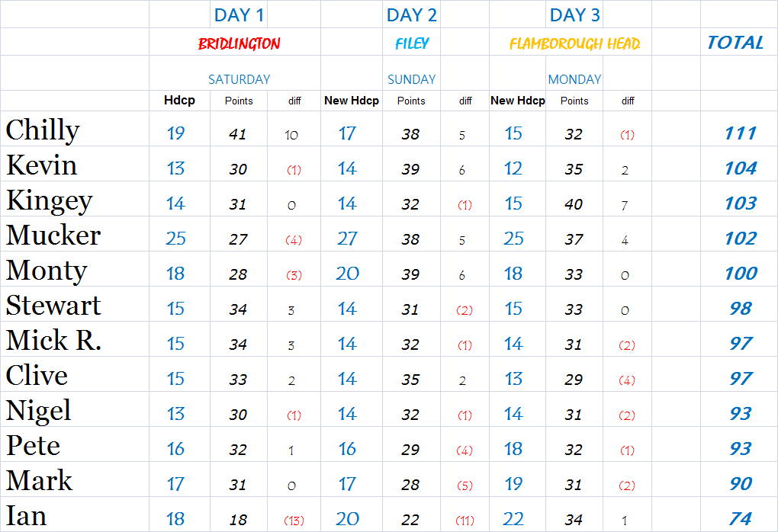Select the FLAMBOROUGH HEAD heading cell
Screen dimensions: 778x532
[574, 43]
